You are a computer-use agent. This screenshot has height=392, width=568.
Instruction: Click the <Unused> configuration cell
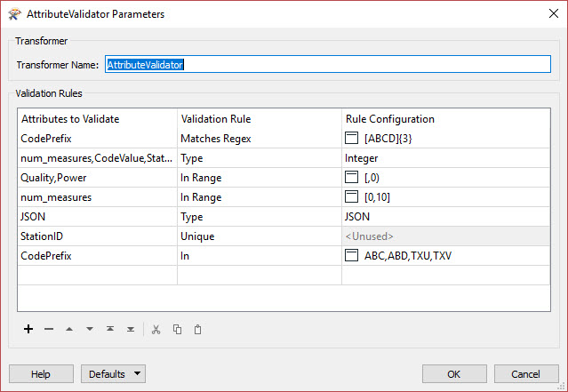[x=446, y=236]
